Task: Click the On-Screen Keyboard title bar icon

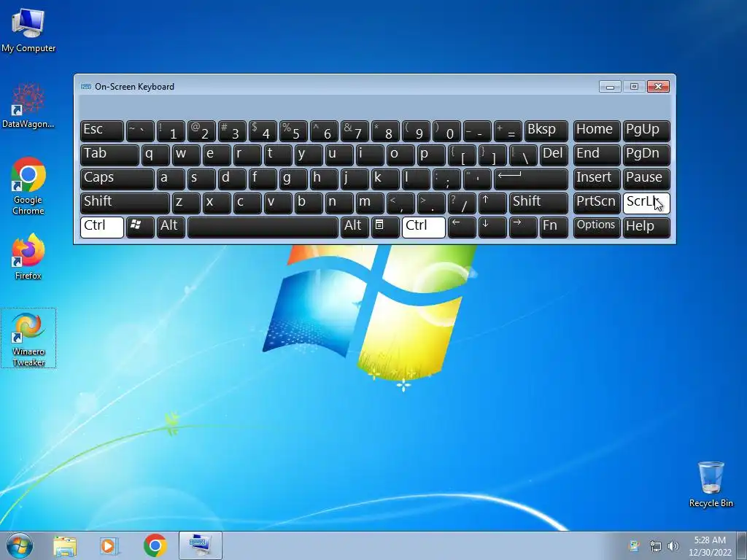Action: 86,86
